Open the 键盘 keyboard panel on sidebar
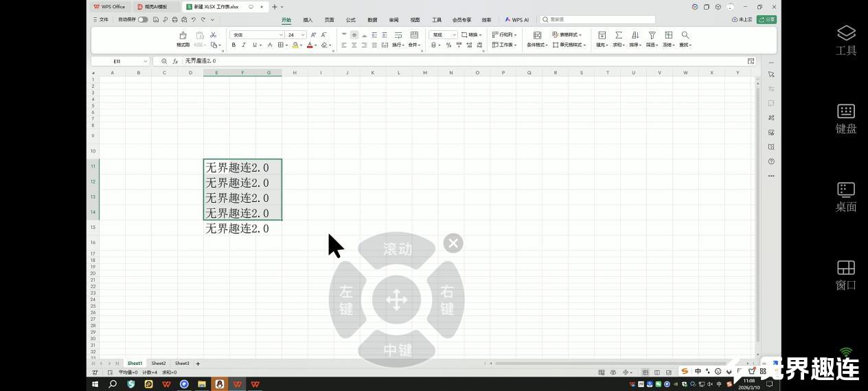 tap(845, 118)
